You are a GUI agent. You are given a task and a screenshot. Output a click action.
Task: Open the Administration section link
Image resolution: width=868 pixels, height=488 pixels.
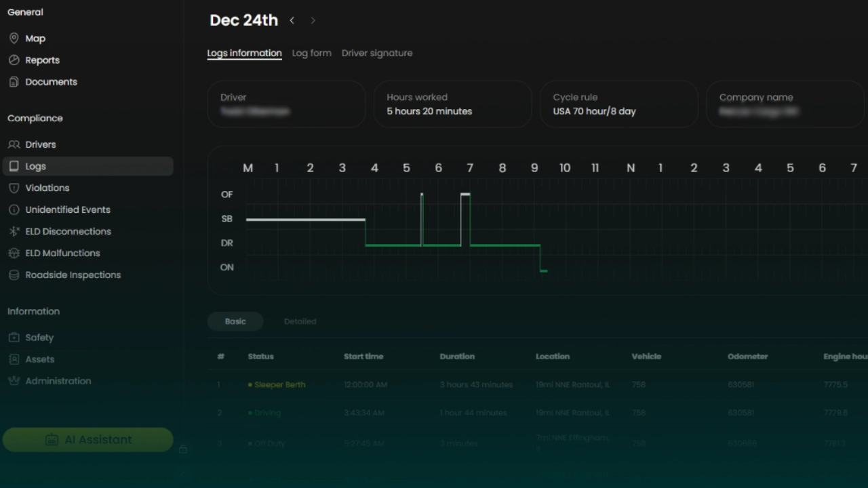58,381
